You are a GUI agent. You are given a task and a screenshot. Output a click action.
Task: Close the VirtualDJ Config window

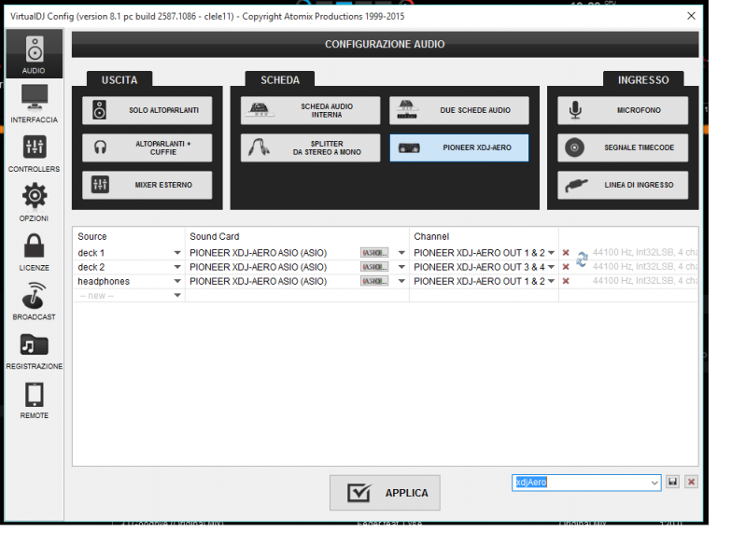(x=692, y=16)
